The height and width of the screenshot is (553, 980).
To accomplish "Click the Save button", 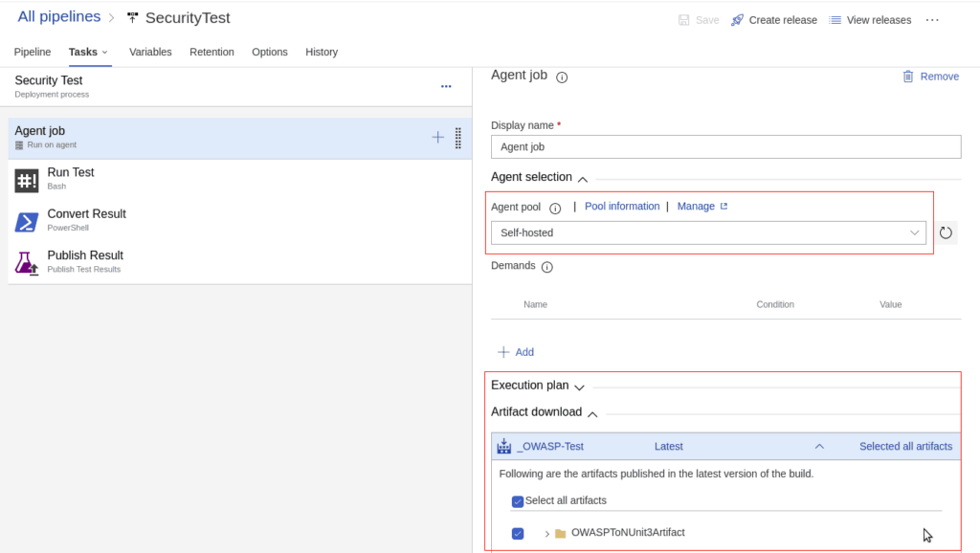I will [699, 20].
